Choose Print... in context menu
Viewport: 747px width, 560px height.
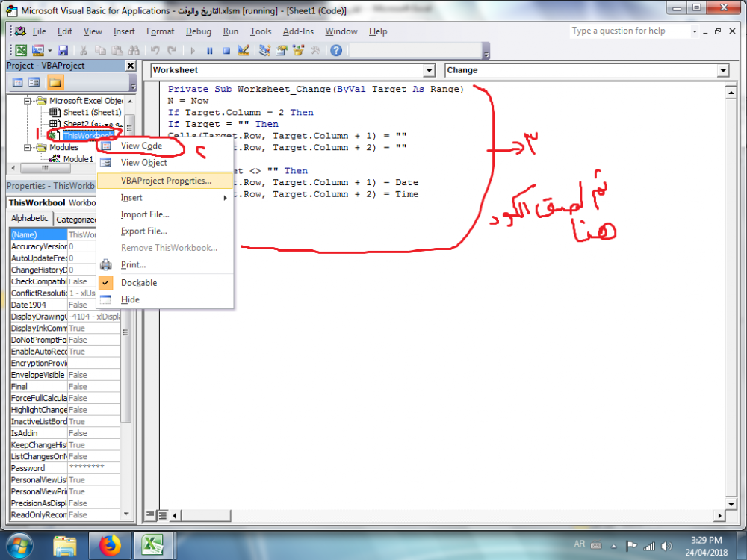[x=165, y=265]
